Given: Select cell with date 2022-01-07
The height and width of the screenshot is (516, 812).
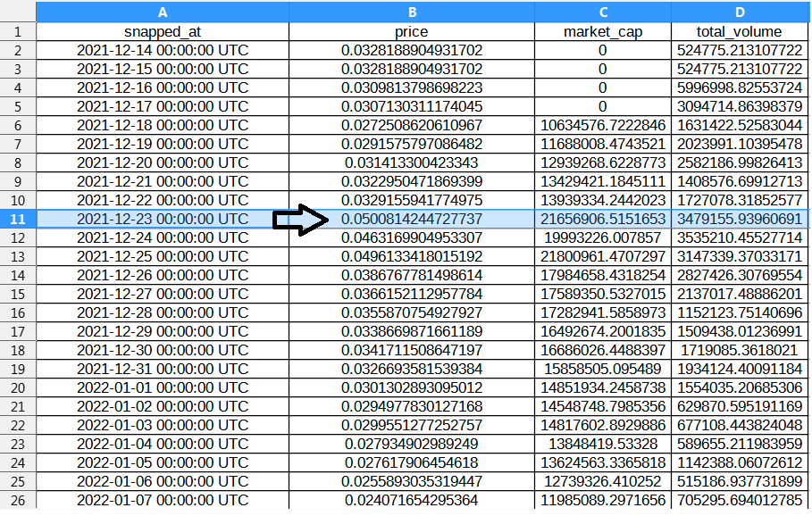Looking at the screenshot, I should [163, 500].
